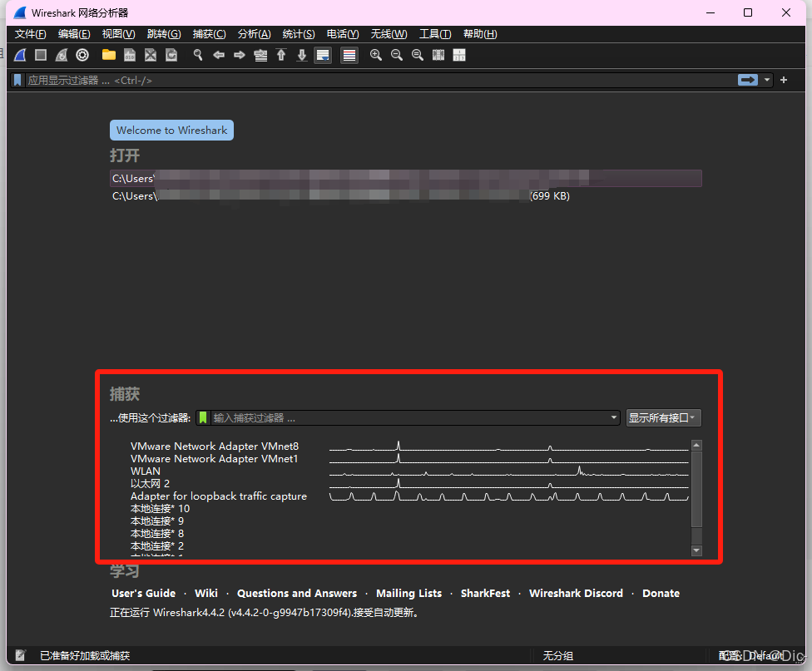Open the Wireshark Discord link
This screenshot has width=812, height=671.
point(576,594)
